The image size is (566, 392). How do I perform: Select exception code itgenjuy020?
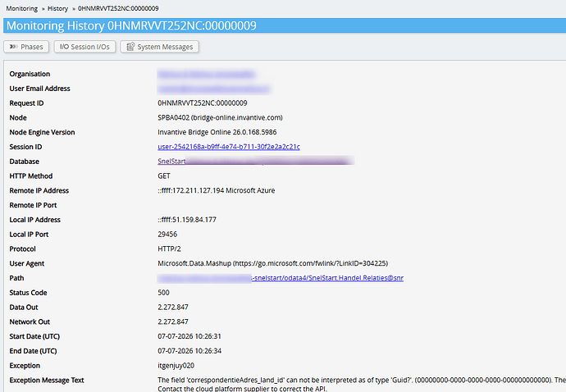coord(176,366)
